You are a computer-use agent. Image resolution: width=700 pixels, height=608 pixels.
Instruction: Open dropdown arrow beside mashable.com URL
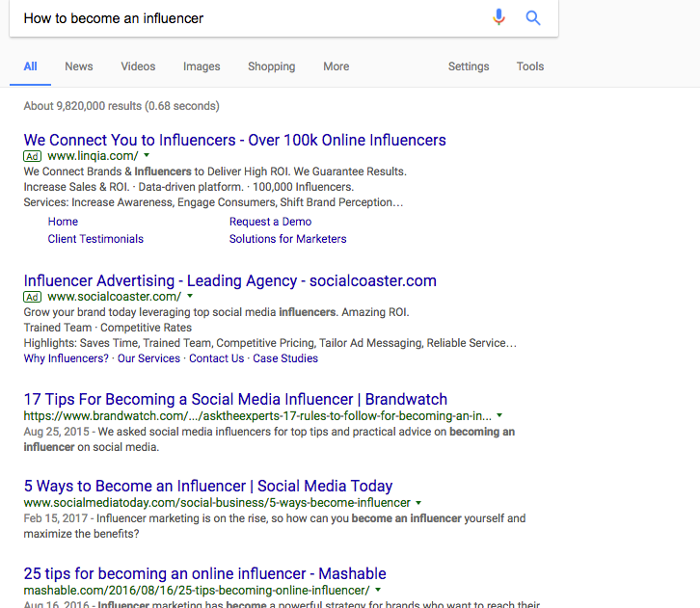378,590
